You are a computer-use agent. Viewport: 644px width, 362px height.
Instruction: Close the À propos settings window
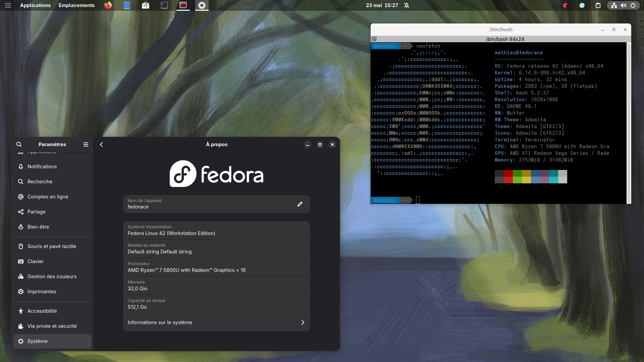point(332,144)
